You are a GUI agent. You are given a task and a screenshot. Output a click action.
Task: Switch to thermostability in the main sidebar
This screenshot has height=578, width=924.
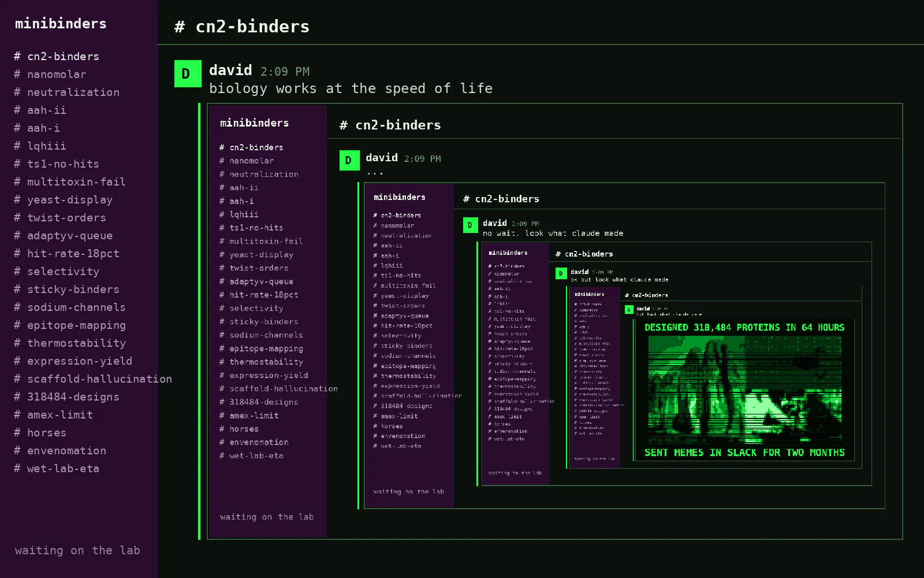point(70,343)
